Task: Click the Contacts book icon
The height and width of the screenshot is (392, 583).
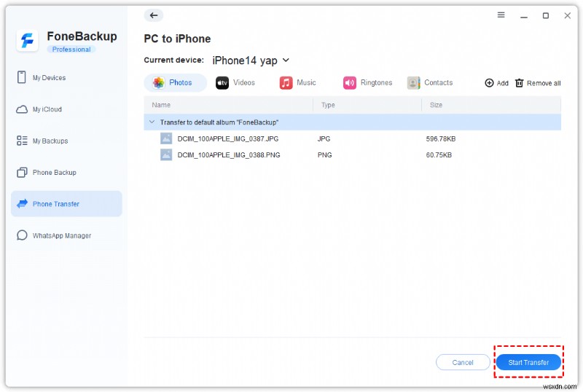Action: (x=413, y=82)
